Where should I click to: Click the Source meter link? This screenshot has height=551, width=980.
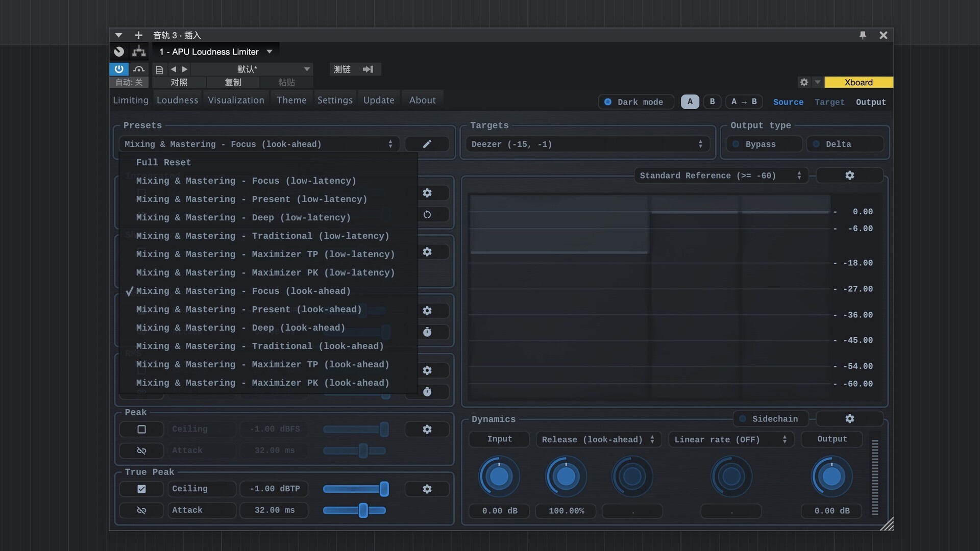788,102
